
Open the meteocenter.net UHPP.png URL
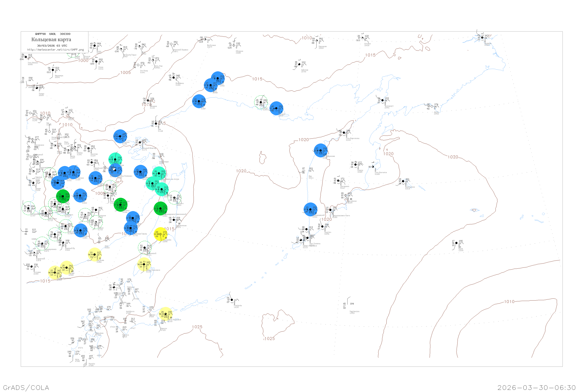[x=55, y=50]
